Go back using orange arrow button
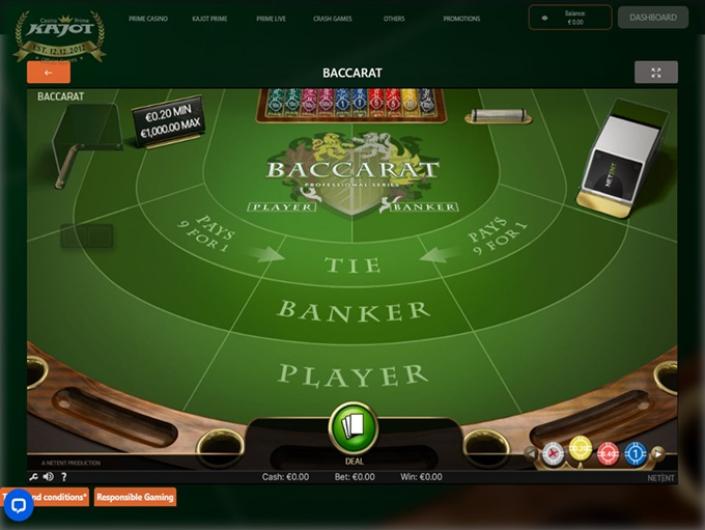Image resolution: width=705 pixels, height=530 pixels. [49, 72]
